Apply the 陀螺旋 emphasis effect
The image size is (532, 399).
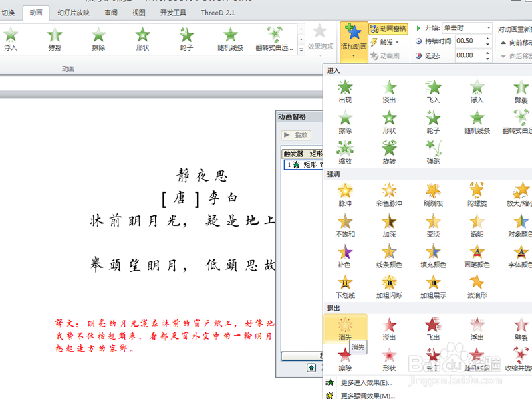(477, 195)
